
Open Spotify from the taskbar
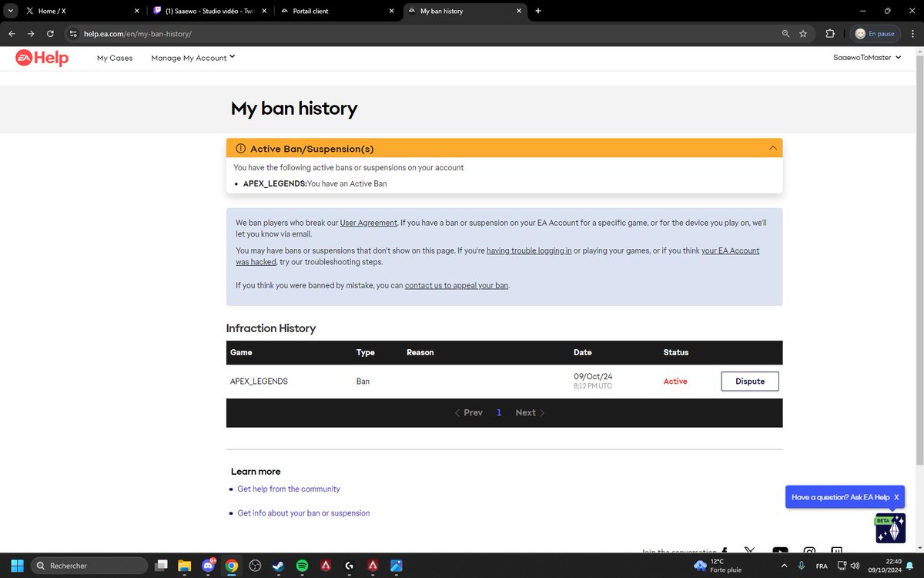coord(302,565)
